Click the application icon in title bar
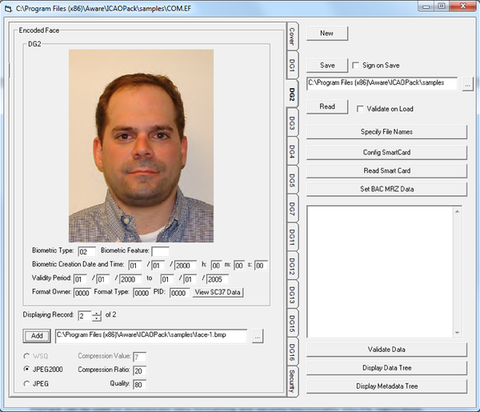 point(8,8)
